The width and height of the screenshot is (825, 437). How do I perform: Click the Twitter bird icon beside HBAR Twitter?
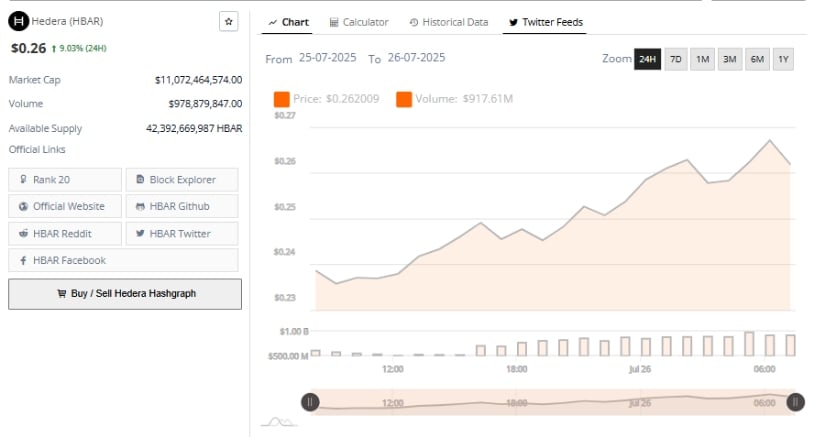140,233
